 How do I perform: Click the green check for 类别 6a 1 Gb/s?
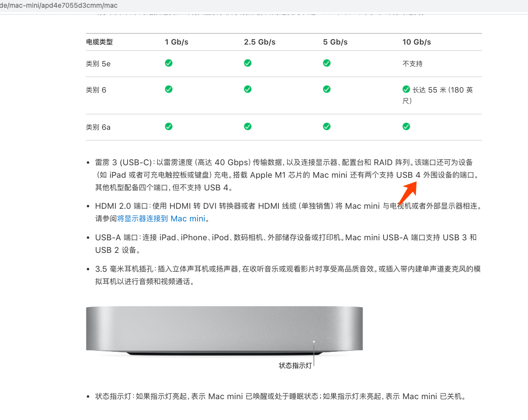[169, 126]
